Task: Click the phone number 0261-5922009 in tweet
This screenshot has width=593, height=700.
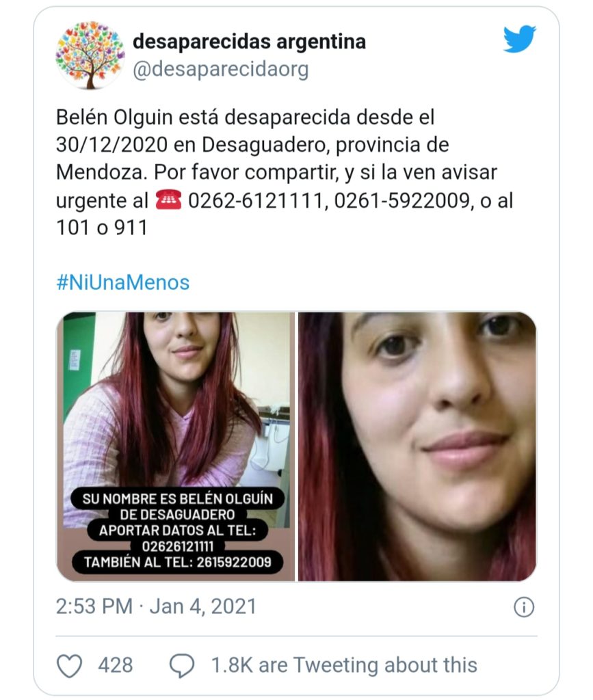Action: point(402,200)
